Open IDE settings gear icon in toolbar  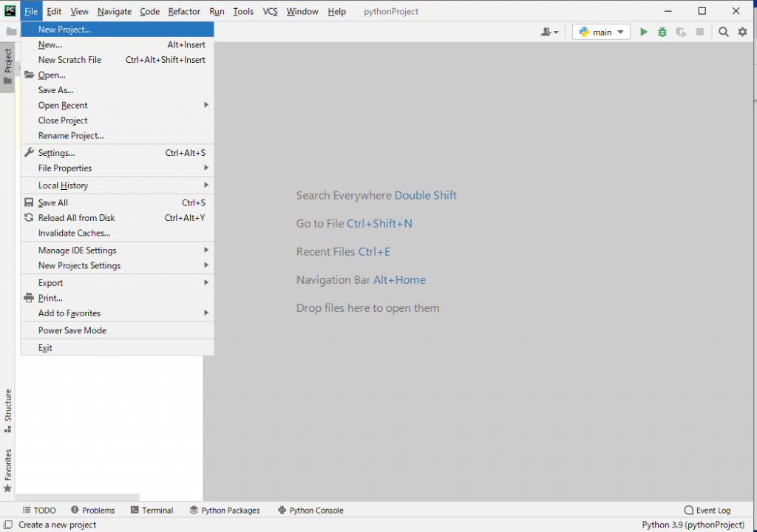743,32
